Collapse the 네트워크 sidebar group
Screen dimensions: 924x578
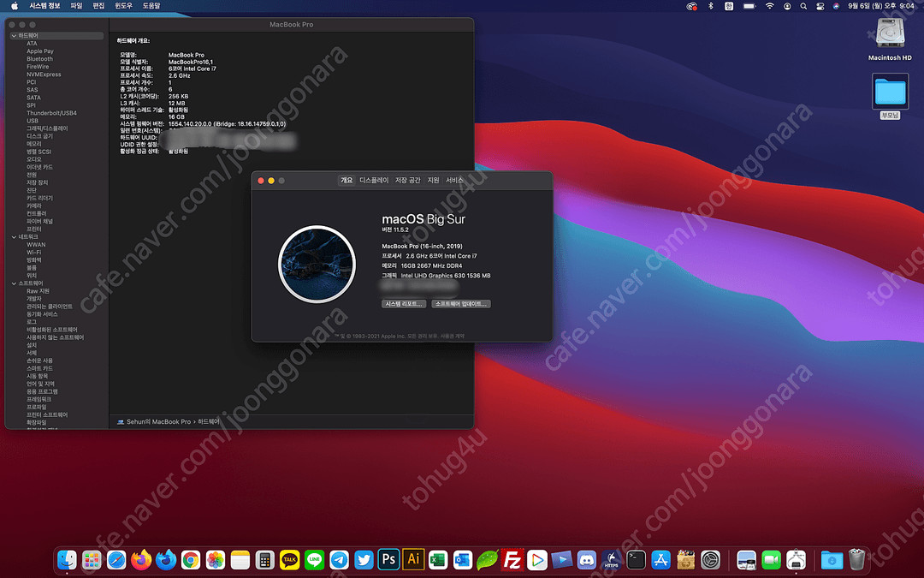[14, 237]
